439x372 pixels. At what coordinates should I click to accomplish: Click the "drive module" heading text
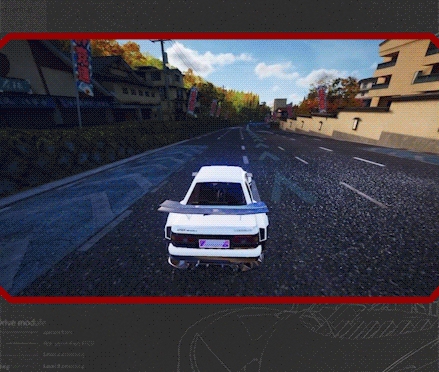pyautogui.click(x=23, y=323)
